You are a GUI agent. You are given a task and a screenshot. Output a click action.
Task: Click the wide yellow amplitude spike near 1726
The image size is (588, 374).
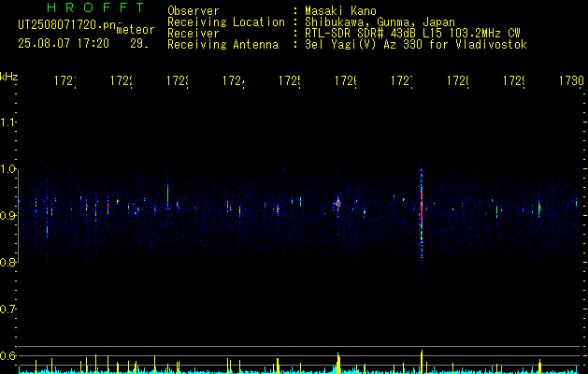(338, 363)
